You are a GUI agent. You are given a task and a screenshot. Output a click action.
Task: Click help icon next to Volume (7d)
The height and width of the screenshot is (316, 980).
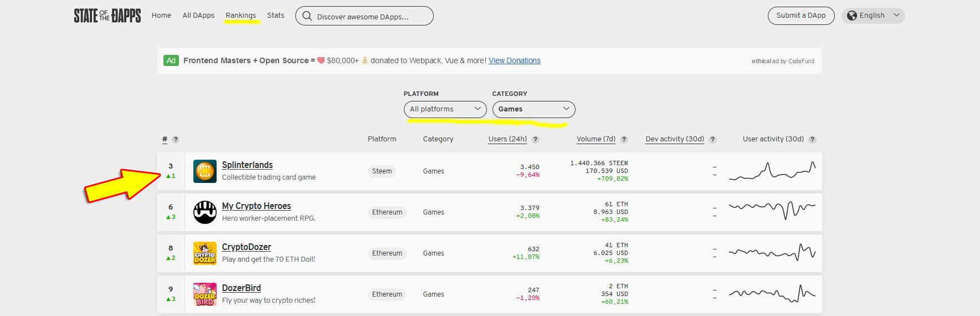click(624, 140)
